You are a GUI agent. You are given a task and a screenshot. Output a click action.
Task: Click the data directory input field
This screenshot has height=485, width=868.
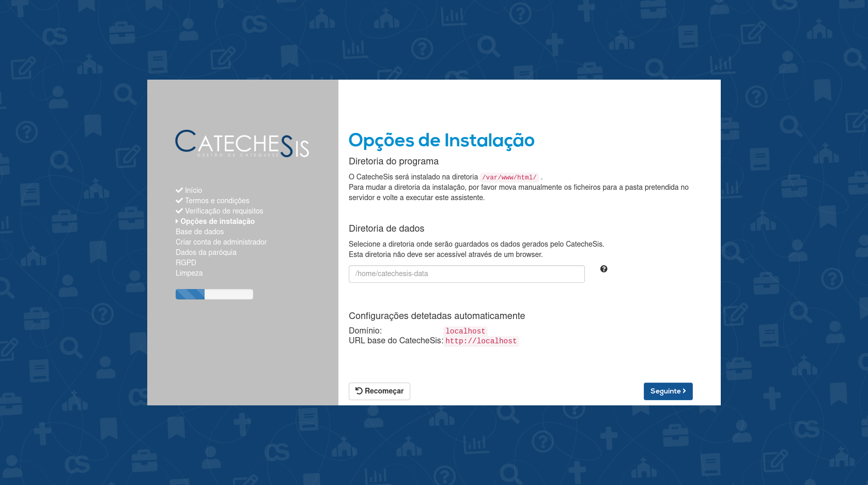[x=466, y=274]
